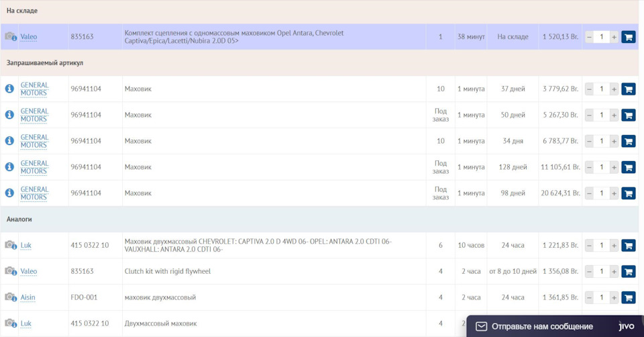The width and height of the screenshot is (644, 337).
Task: Select 38 минут update time cell
Action: (x=471, y=36)
